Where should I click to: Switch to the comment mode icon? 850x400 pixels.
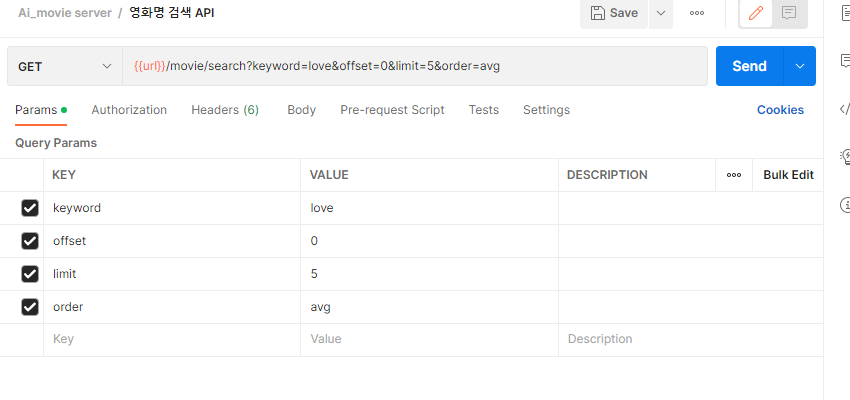pos(789,12)
